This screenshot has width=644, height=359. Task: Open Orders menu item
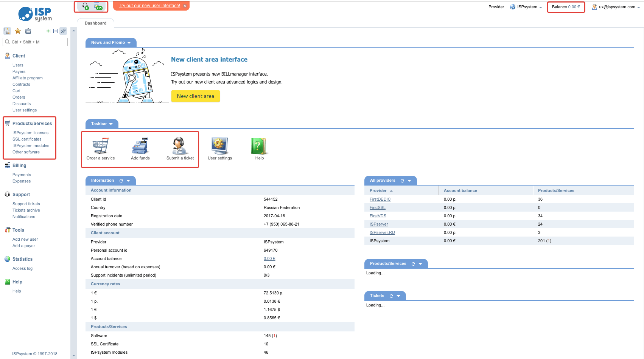click(x=19, y=97)
